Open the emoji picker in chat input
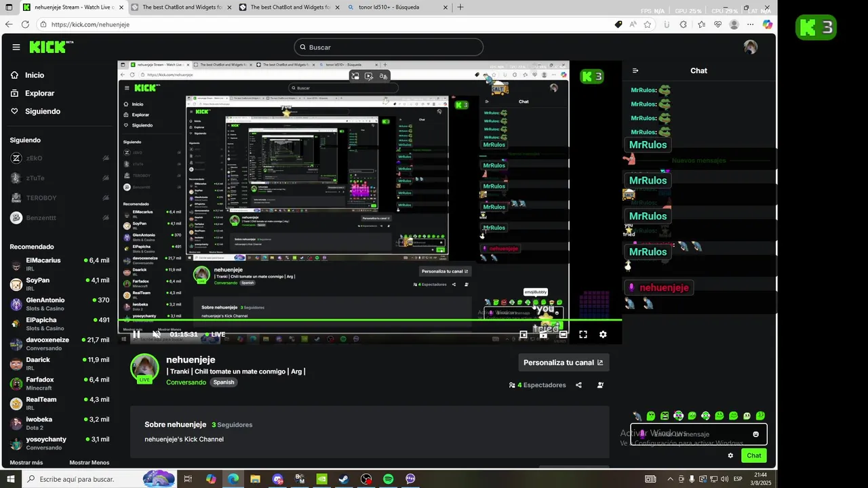Screen dimensions: 868x488 click(756, 434)
